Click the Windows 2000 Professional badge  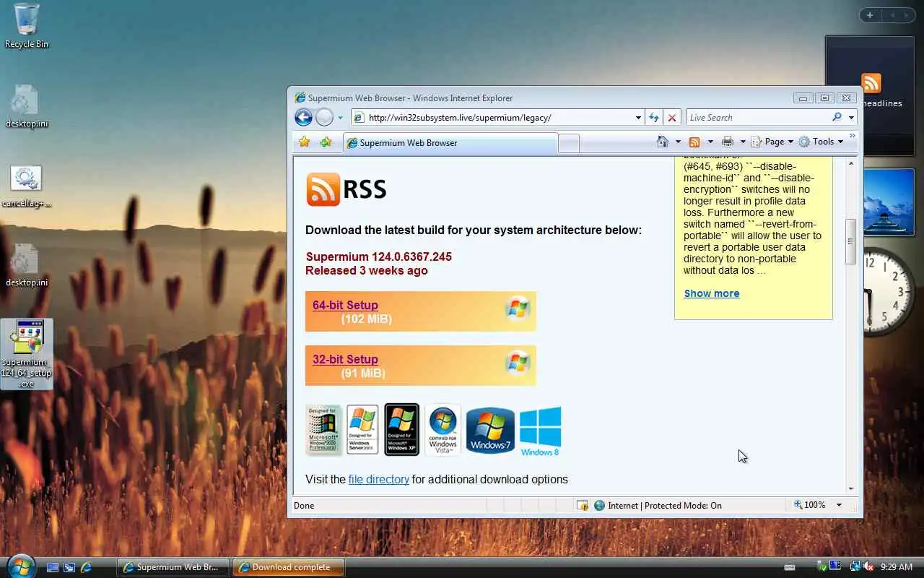click(x=323, y=430)
